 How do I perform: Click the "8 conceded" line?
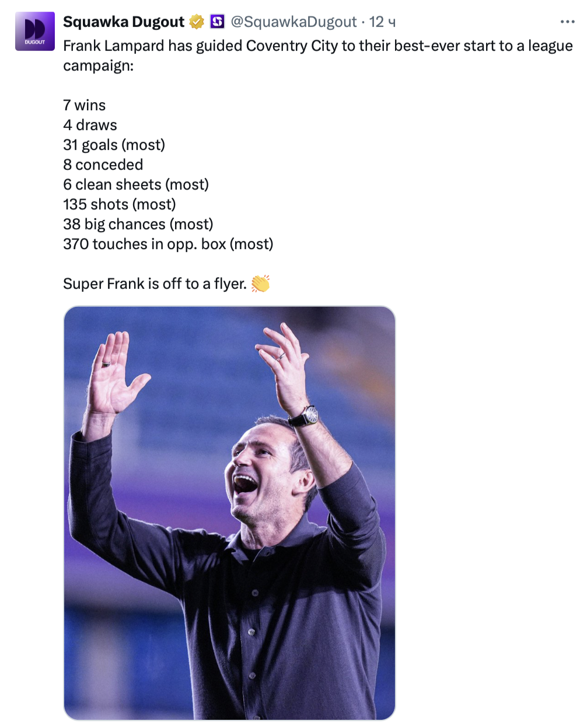click(x=103, y=164)
